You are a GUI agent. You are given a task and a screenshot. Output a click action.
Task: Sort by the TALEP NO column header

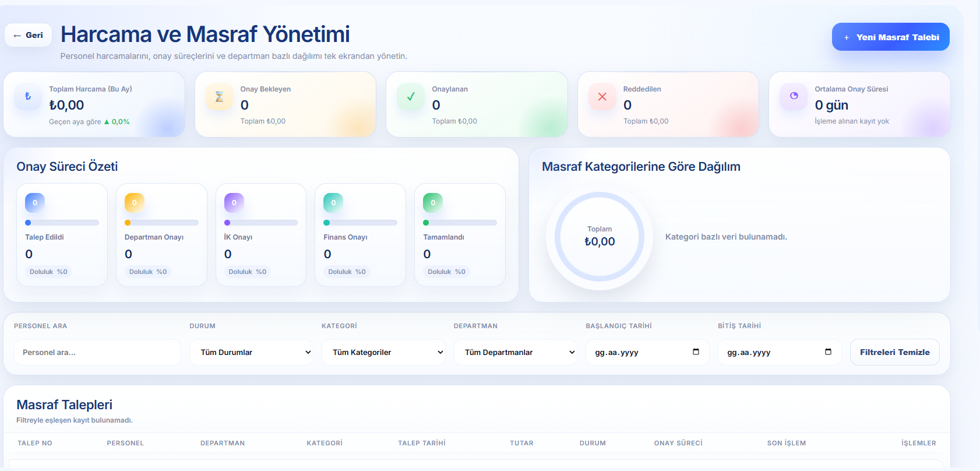coord(35,443)
